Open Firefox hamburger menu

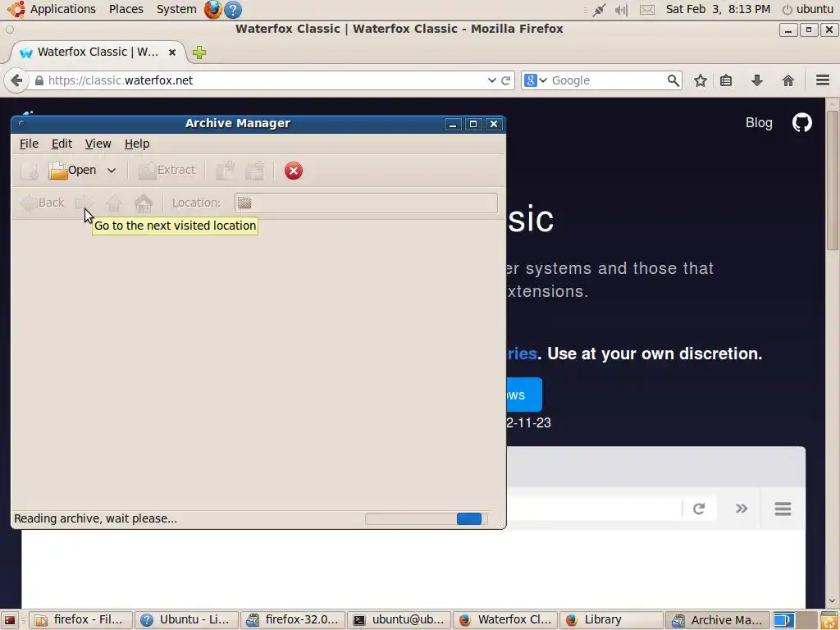[823, 80]
